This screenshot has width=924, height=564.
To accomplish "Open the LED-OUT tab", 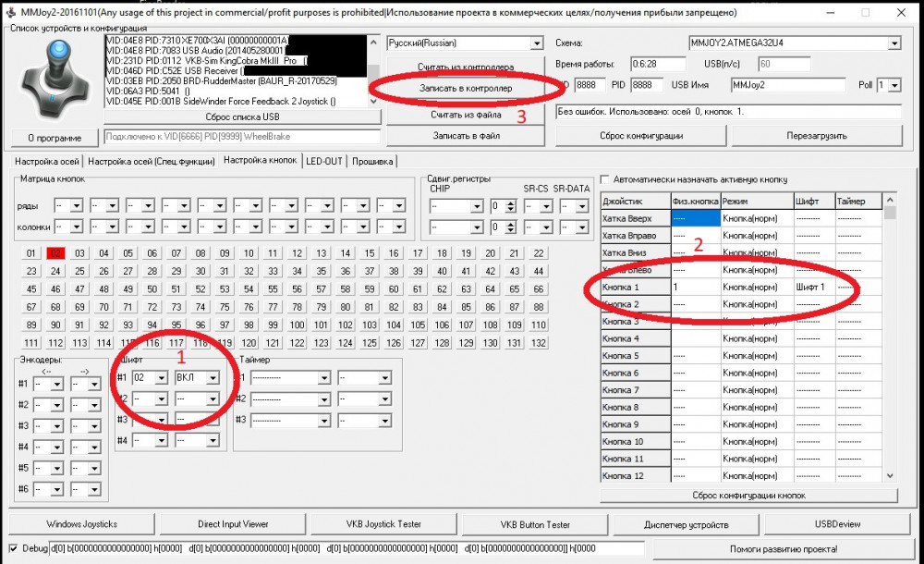I will 323,161.
